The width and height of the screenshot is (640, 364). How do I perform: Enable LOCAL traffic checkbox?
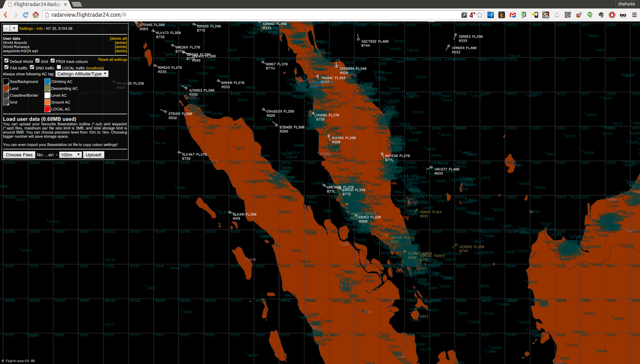click(59, 67)
